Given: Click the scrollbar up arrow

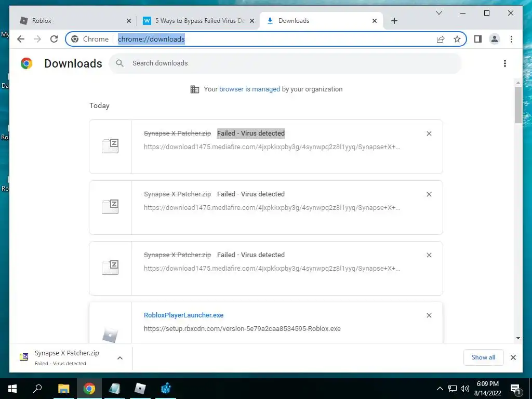Looking at the screenshot, I should pos(518,83).
